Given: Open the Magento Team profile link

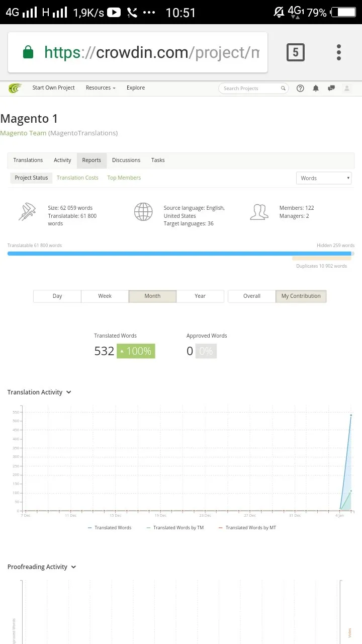Looking at the screenshot, I should (23, 133).
